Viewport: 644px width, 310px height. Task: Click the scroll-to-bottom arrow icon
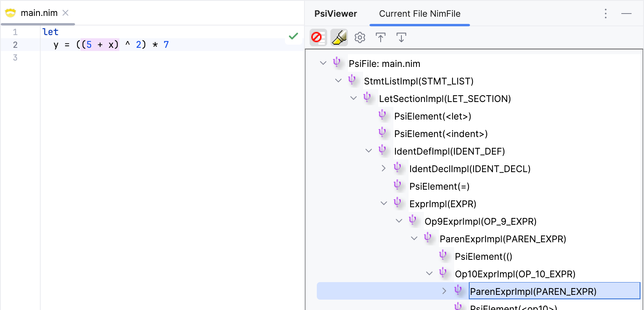(x=401, y=37)
